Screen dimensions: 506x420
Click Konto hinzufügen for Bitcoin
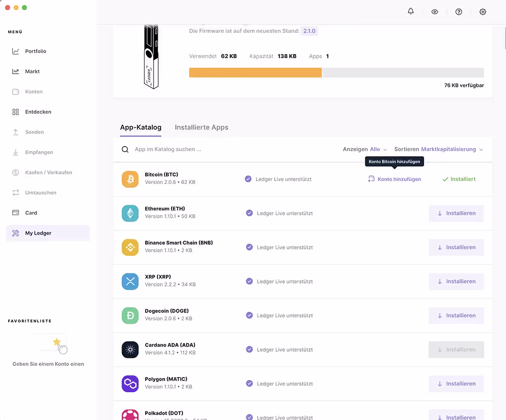pos(394,179)
